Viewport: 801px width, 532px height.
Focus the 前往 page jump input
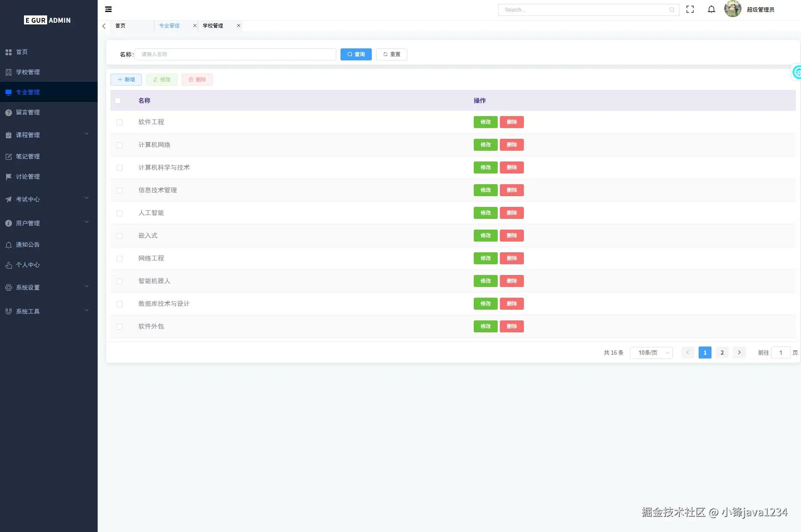pos(781,353)
